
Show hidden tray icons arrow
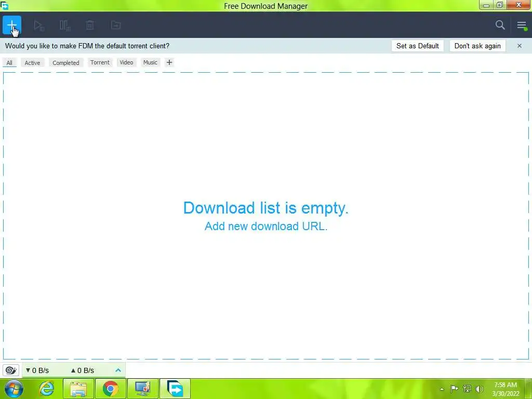[442, 389]
